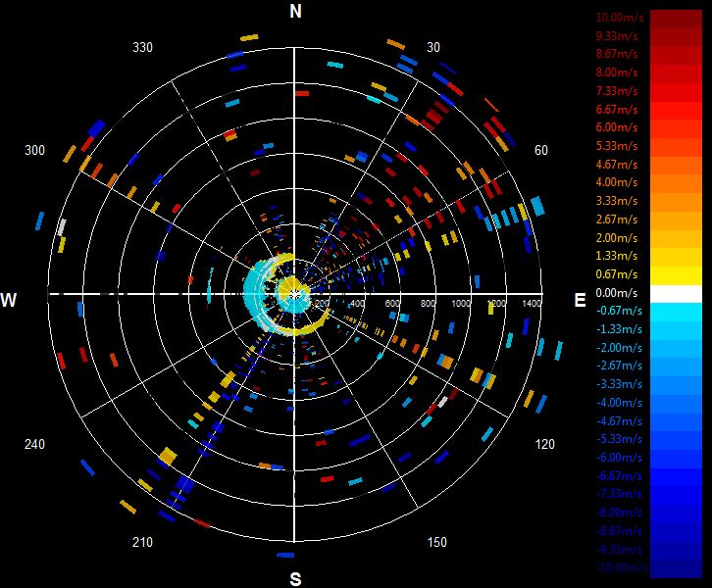This screenshot has width=712, height=588.
Task: Click the 7.33m/s legend label
Action: click(x=617, y=91)
